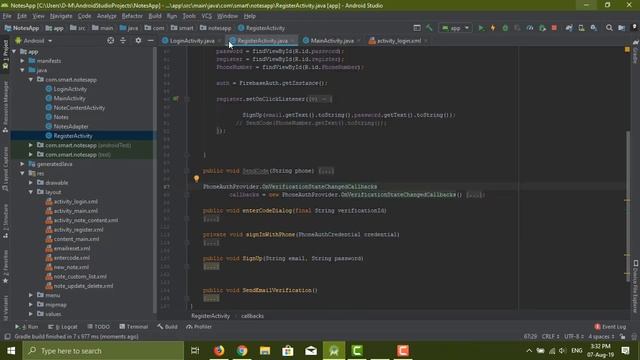The height and width of the screenshot is (360, 640).
Task: Click the RegisterActivity breadcrumb below editor
Action: [211, 316]
